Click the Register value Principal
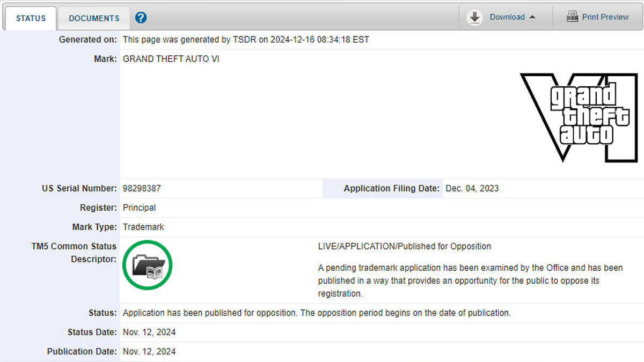 [139, 208]
